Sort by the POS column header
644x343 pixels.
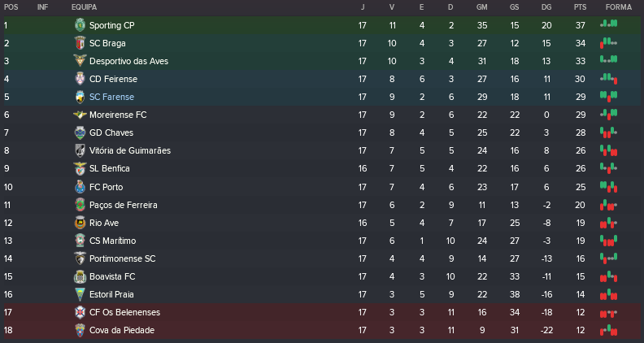click(x=11, y=7)
